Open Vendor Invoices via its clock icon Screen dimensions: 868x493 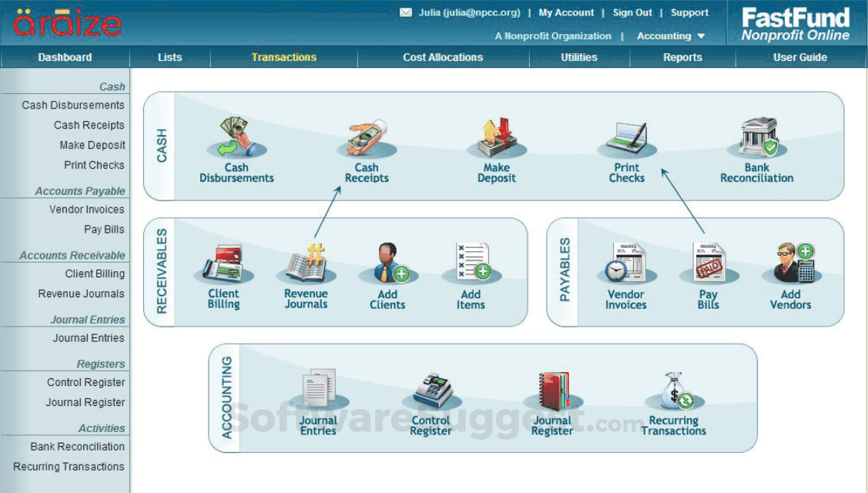tap(625, 262)
